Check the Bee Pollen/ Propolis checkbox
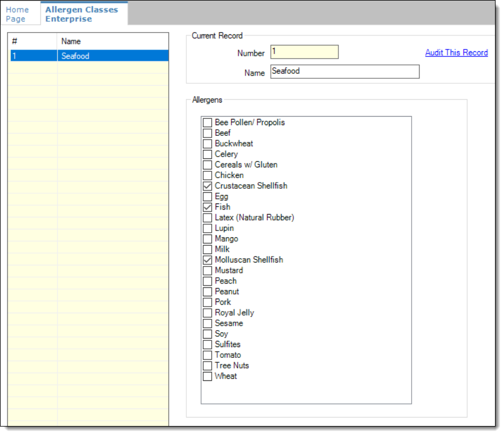Image resolution: width=504 pixels, height=435 pixels. (x=207, y=122)
